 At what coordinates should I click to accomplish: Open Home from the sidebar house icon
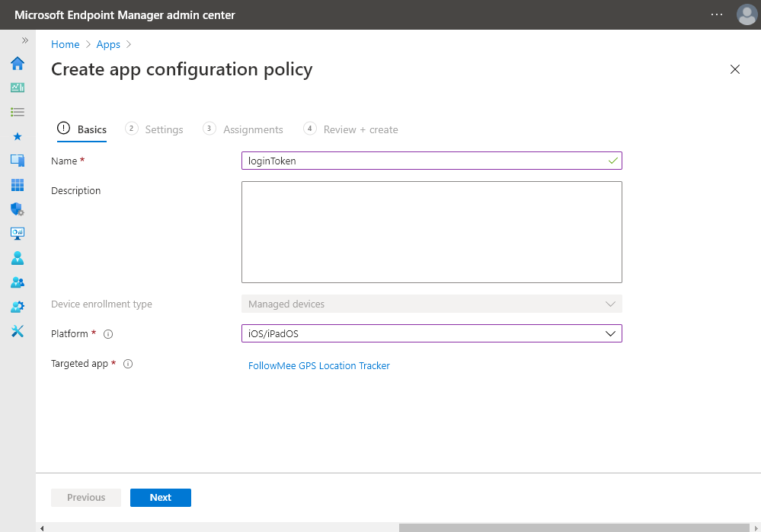(x=18, y=63)
